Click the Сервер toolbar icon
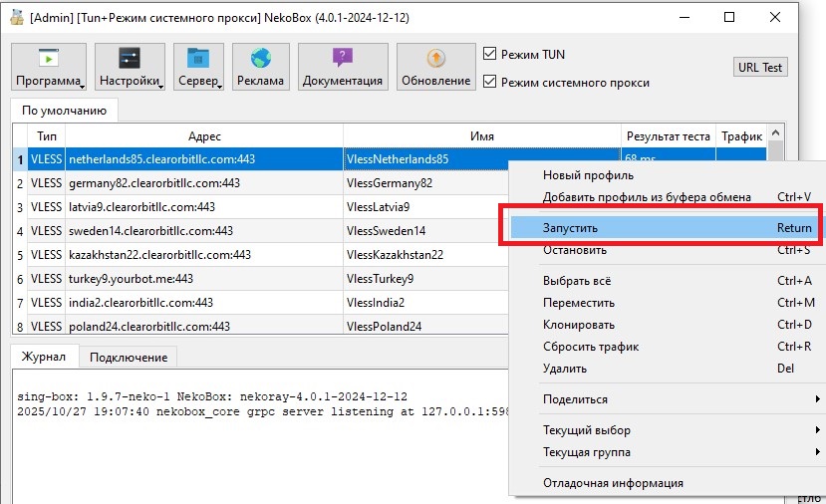This screenshot has height=504, width=826. [197, 59]
